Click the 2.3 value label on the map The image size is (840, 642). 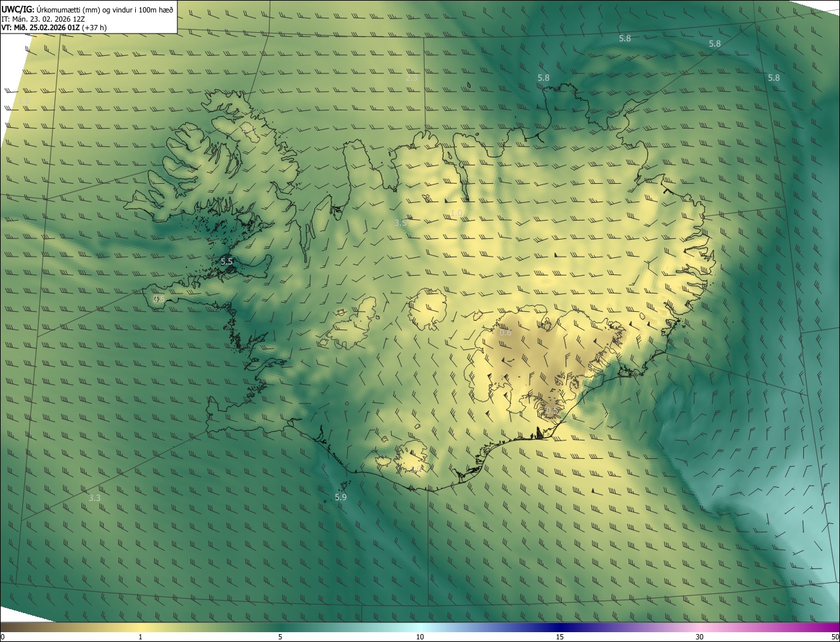[411, 78]
